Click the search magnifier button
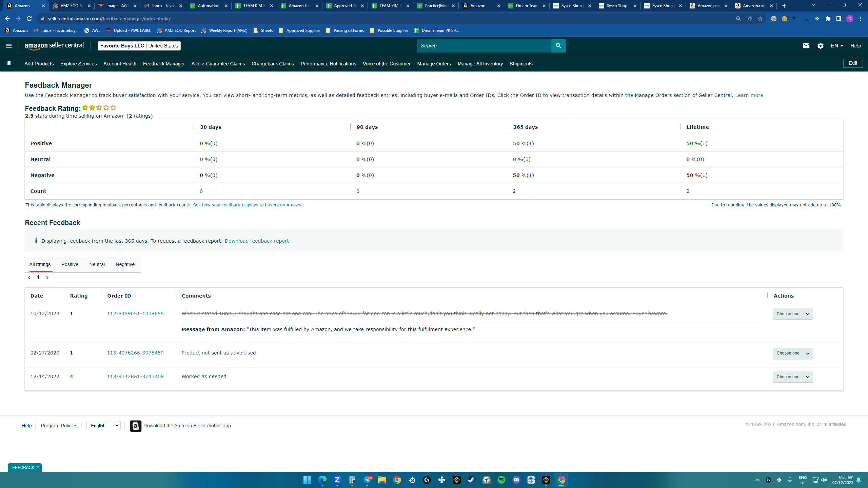Viewport: 868px width, 488px height. pyautogui.click(x=558, y=46)
